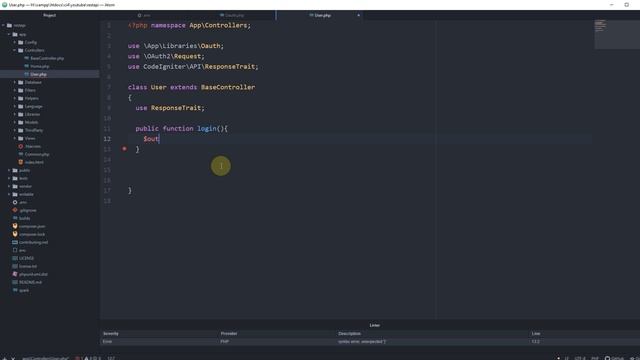Select the User.php editor tab

tap(320, 15)
